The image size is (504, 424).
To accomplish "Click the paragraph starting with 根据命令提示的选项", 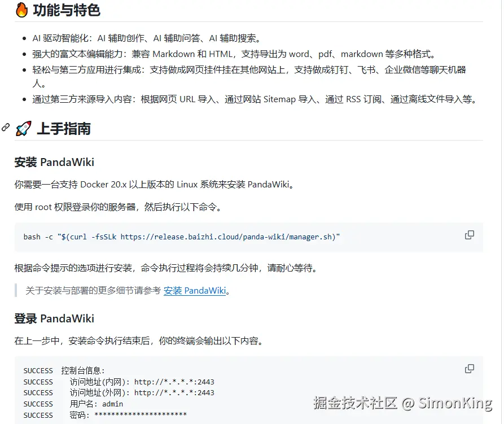I will tap(166, 268).
